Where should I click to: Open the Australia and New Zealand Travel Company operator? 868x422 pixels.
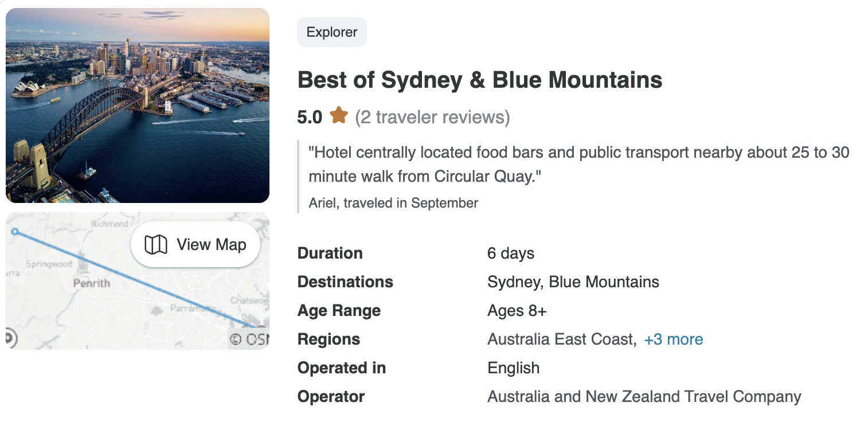tap(644, 397)
